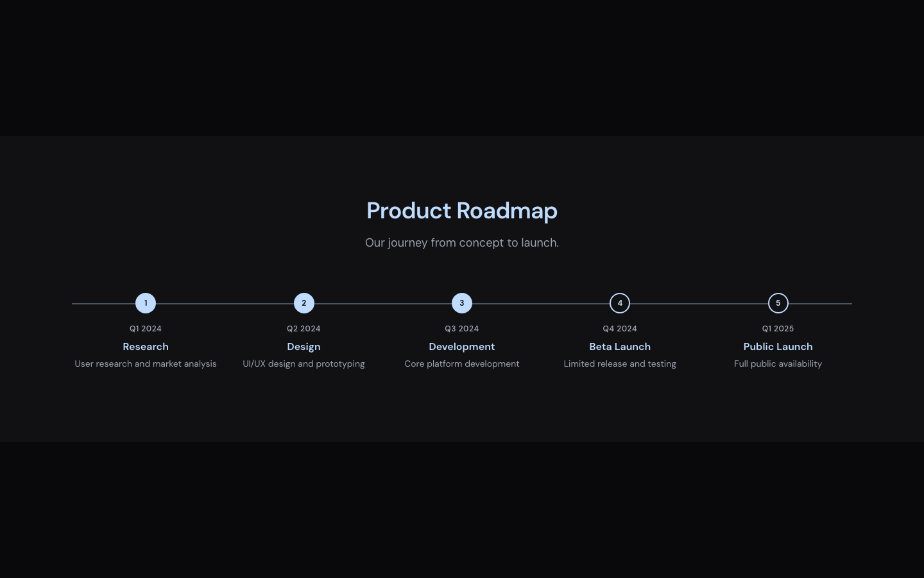Image resolution: width=924 pixels, height=578 pixels.
Task: Open the Beta Launch milestone title
Action: (620, 347)
